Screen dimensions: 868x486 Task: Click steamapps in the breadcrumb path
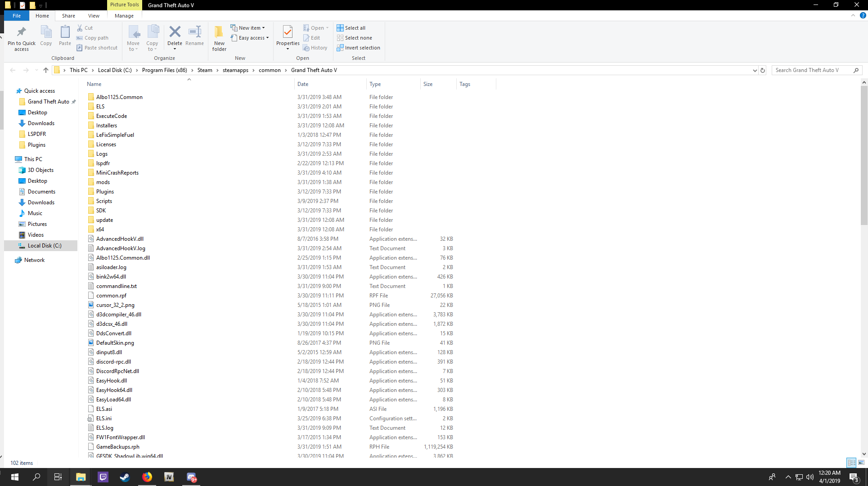pos(235,70)
